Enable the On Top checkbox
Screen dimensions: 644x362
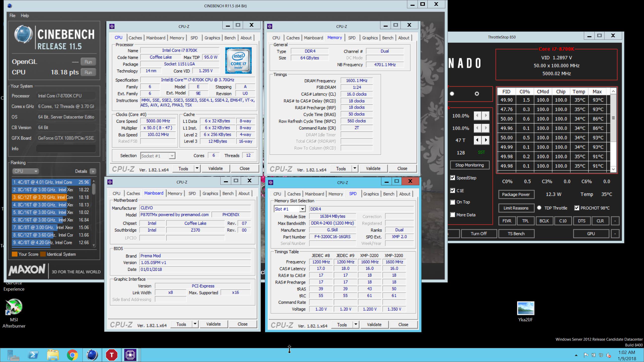click(x=453, y=202)
